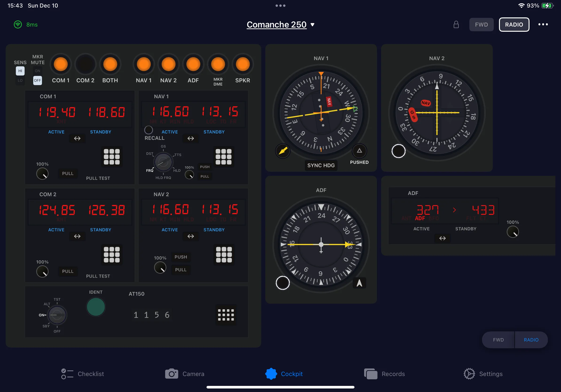Open the Records tab
Screen dimensions: 561x392
pyautogui.click(x=384, y=374)
